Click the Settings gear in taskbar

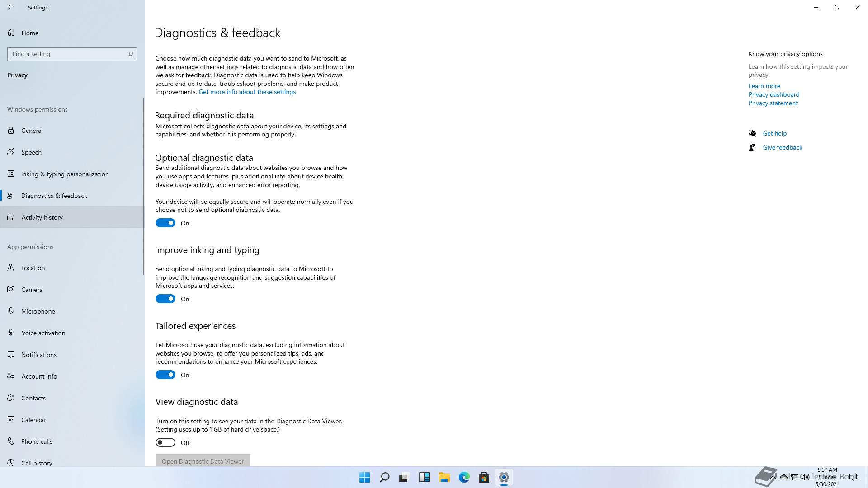coord(504,477)
